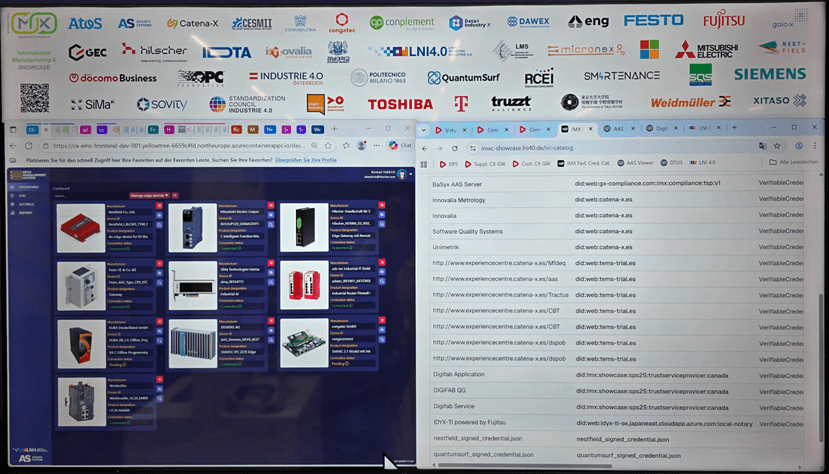Click Chrome translate page icon
This screenshot has width=829, height=474.
(x=762, y=146)
